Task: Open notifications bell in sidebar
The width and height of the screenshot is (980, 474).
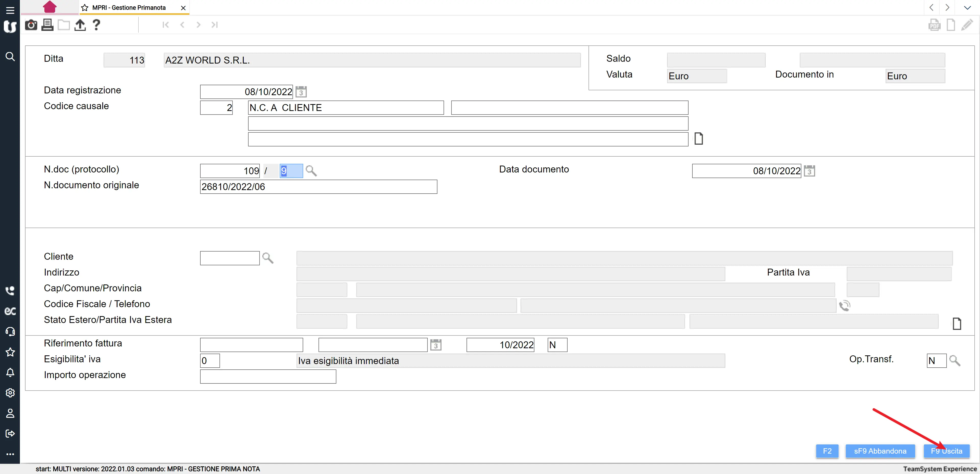Action: pyautogui.click(x=10, y=372)
